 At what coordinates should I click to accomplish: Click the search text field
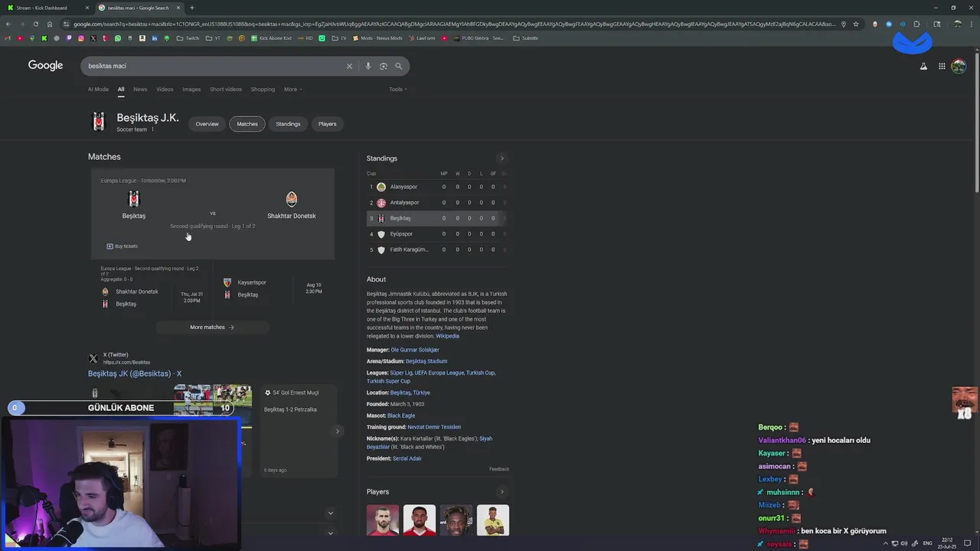[214, 66]
